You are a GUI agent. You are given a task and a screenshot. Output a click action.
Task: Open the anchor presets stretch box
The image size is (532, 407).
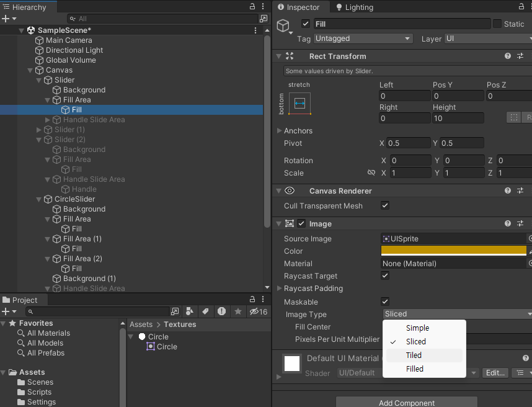click(299, 103)
